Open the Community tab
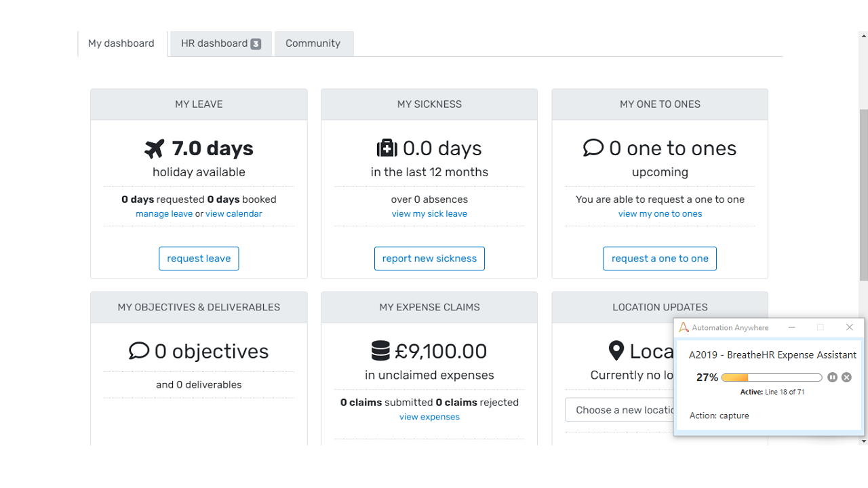The image size is (868, 488). tap(313, 43)
